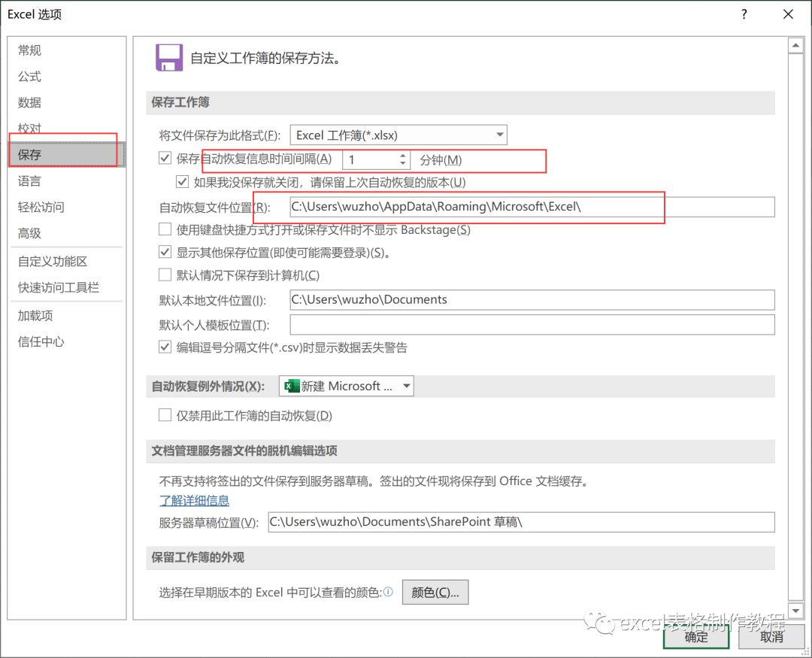This screenshot has height=658, width=812.
Task: Enable 仅禁用此工作簿的自动恢复 checkbox
Action: [x=165, y=415]
